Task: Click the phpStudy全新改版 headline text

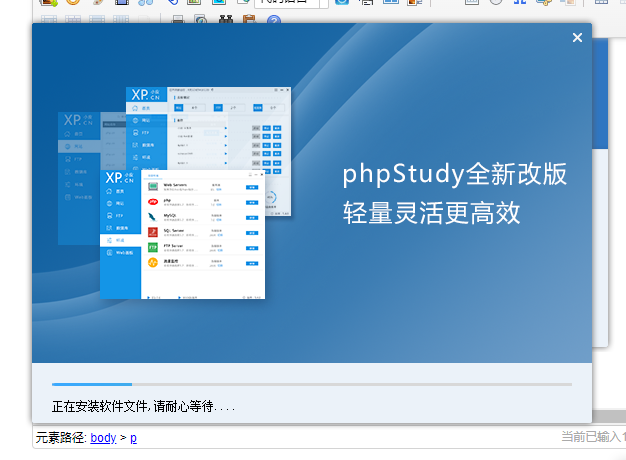Action: click(455, 175)
